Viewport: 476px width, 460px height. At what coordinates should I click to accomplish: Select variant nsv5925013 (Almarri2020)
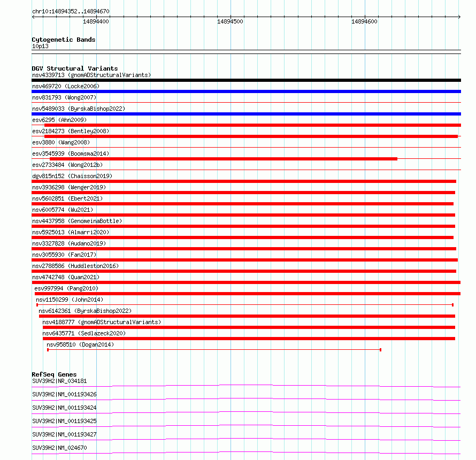pos(71,232)
